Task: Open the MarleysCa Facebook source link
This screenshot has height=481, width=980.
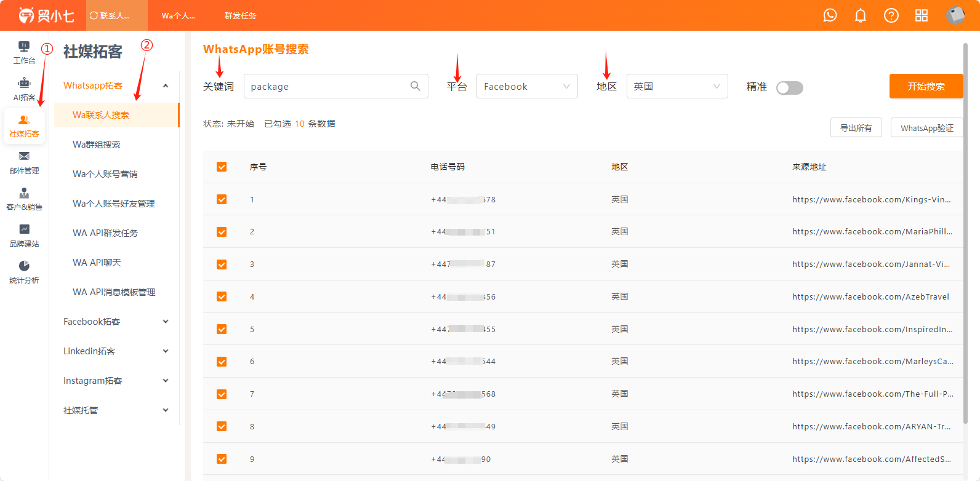Action: (873, 362)
